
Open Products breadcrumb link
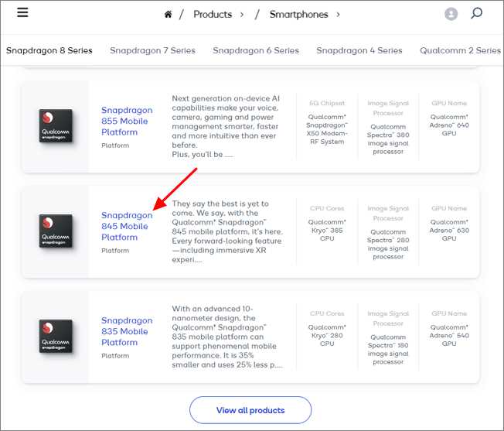click(213, 15)
